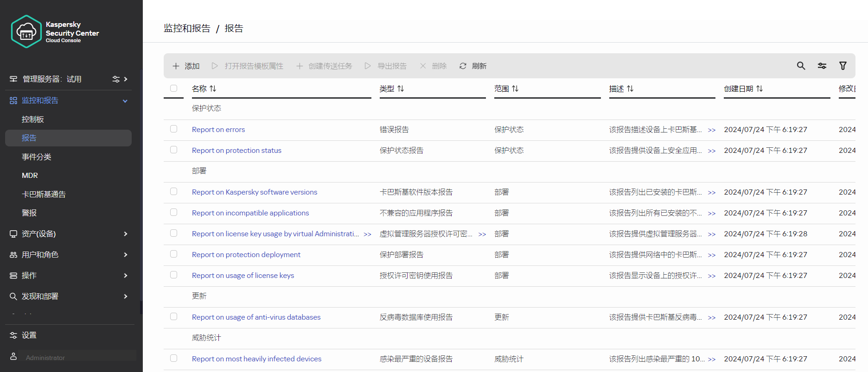Screen dimensions: 868x372
Task: Select the header select-all checkbox
Action: pyautogui.click(x=173, y=88)
